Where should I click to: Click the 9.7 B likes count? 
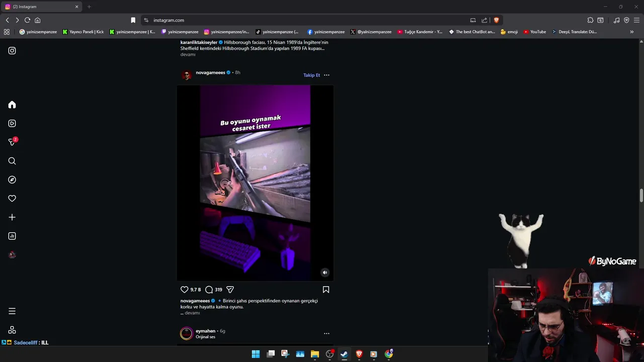(x=195, y=290)
